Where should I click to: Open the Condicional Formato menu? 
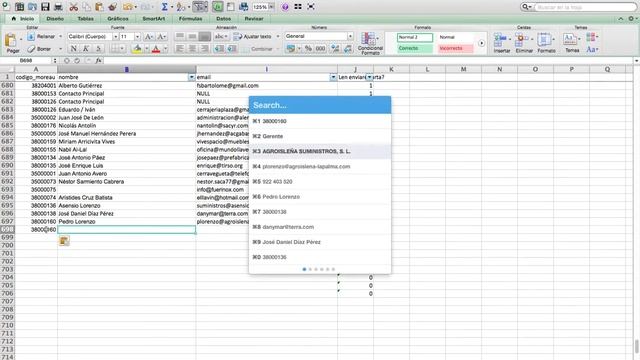[x=370, y=43]
